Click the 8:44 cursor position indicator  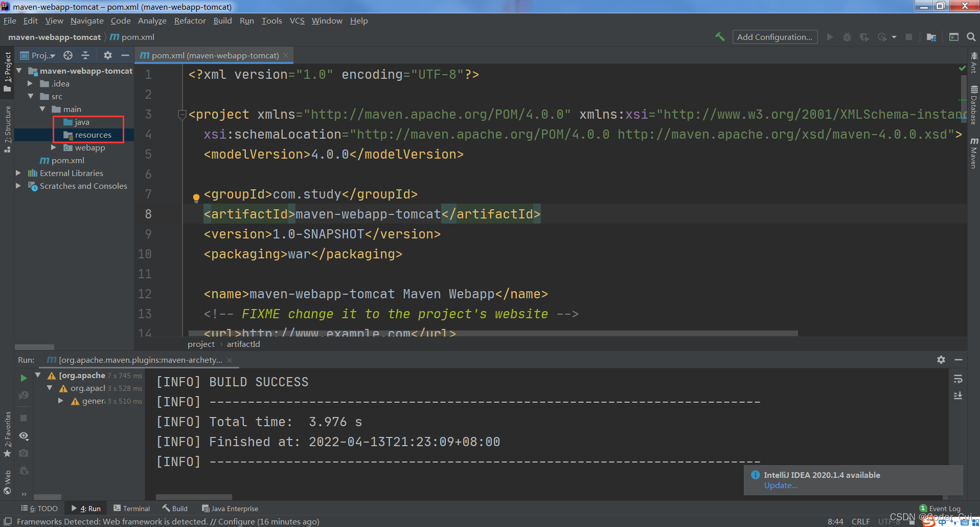835,521
